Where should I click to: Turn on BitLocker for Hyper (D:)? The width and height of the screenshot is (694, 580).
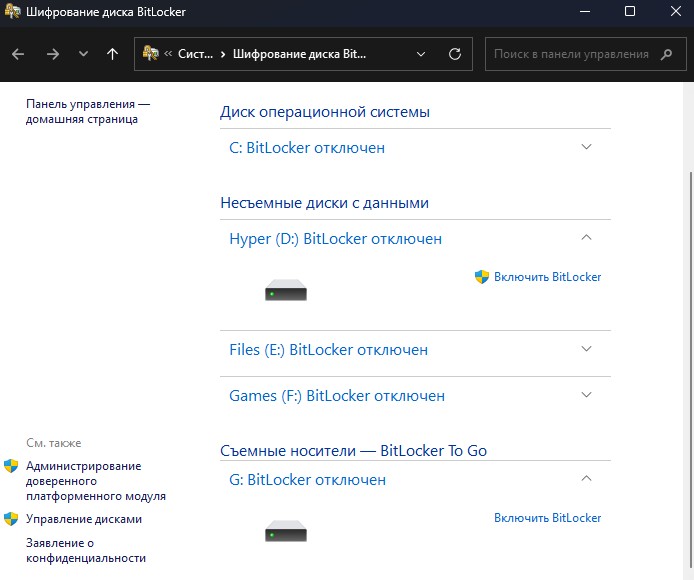pos(547,277)
